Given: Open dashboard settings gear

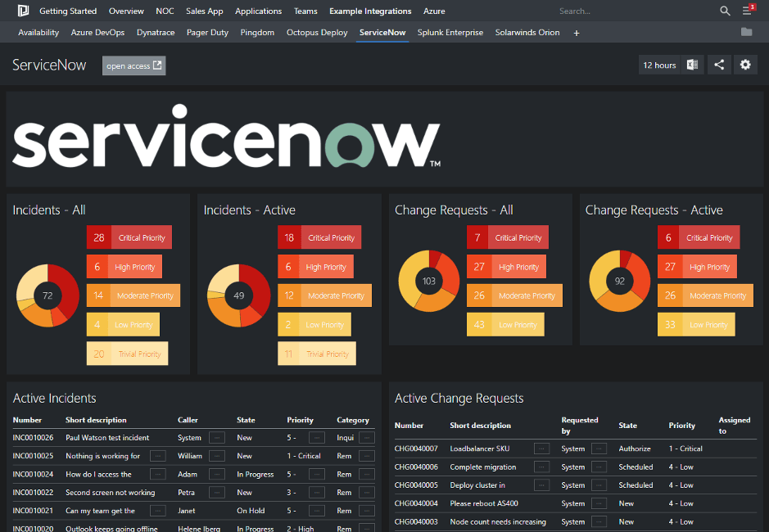Looking at the screenshot, I should point(745,65).
